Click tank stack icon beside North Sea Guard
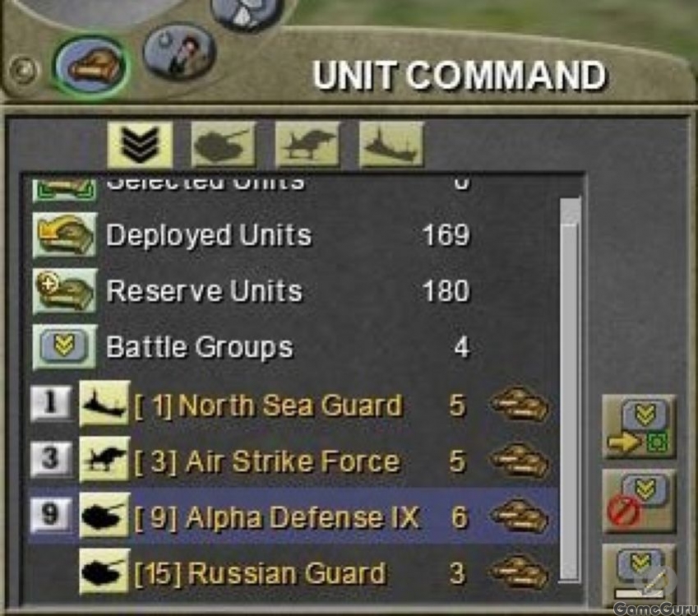The image size is (698, 616). point(519,405)
